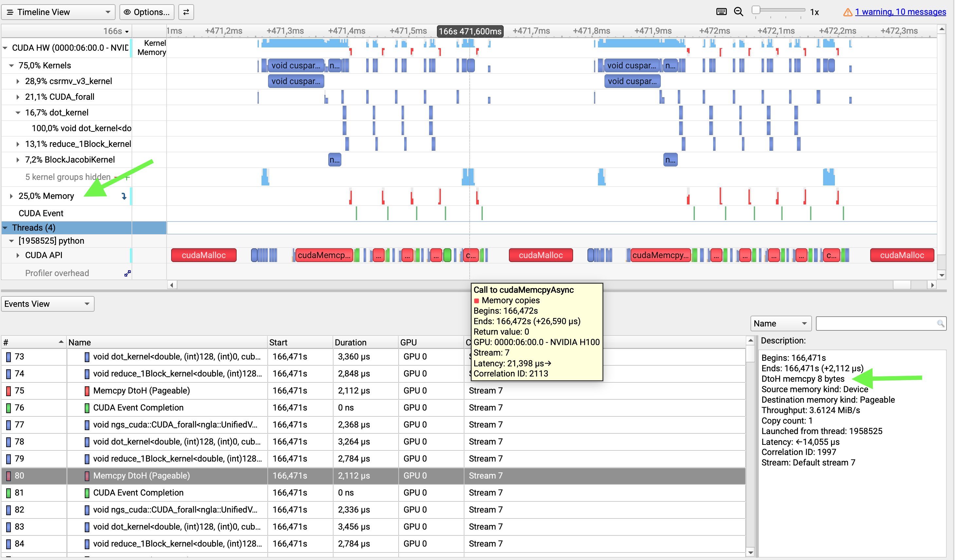The width and height of the screenshot is (955, 560).
Task: Click the Memory row pin arrow icon
Action: click(124, 196)
